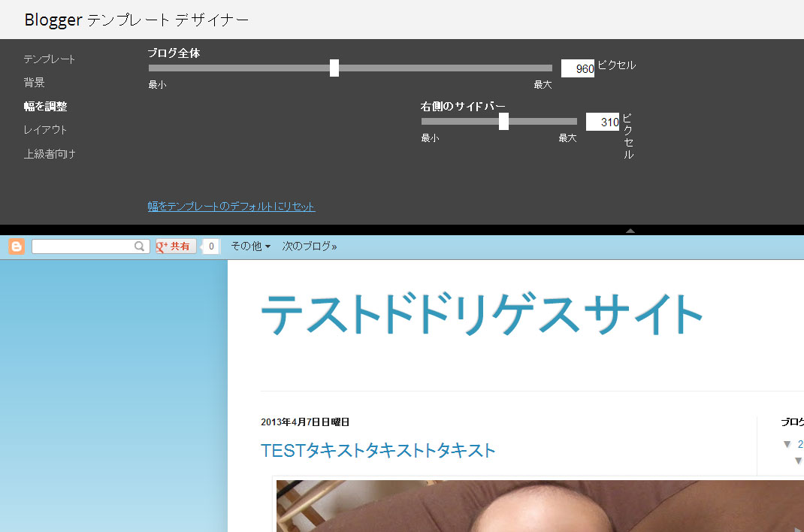Click the orange Blogger logo icon
Screen dimensions: 804x532
[17, 246]
